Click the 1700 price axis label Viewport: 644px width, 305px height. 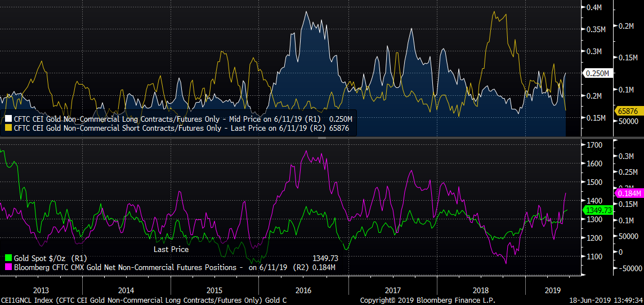click(x=594, y=145)
